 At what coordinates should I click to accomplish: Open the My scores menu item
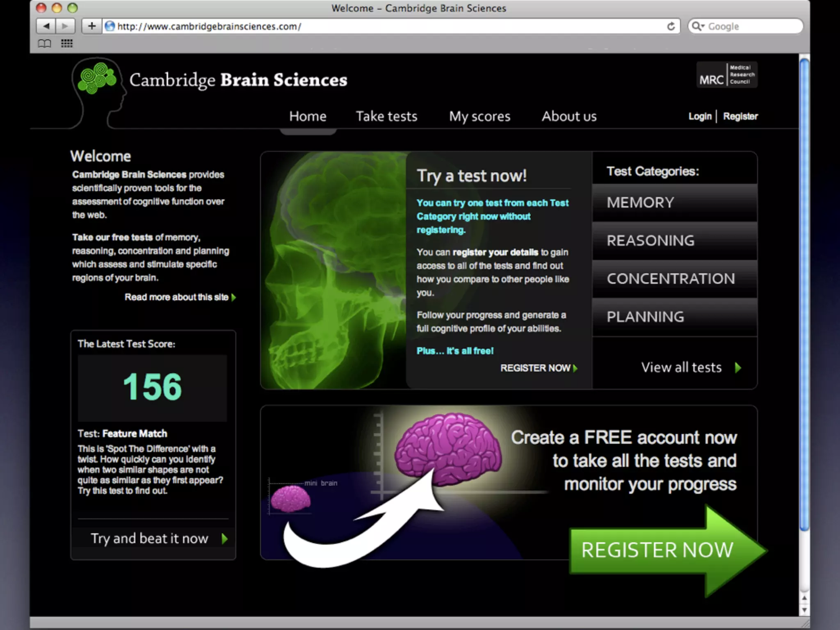pos(479,116)
